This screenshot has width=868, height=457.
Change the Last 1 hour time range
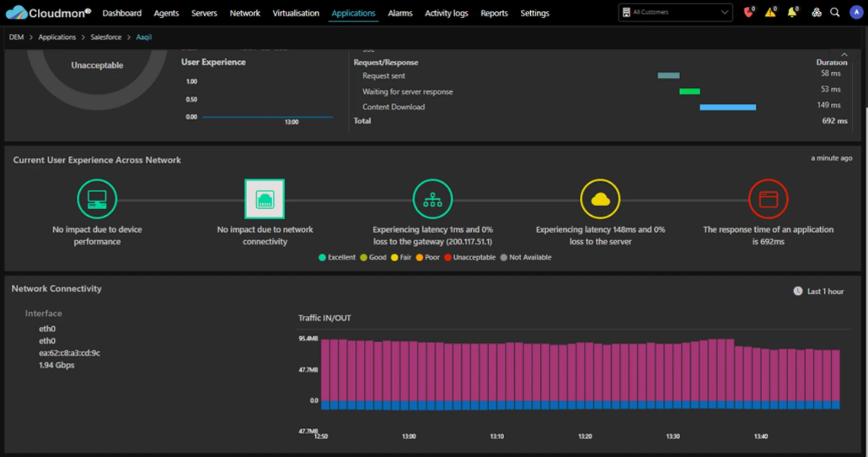click(819, 291)
